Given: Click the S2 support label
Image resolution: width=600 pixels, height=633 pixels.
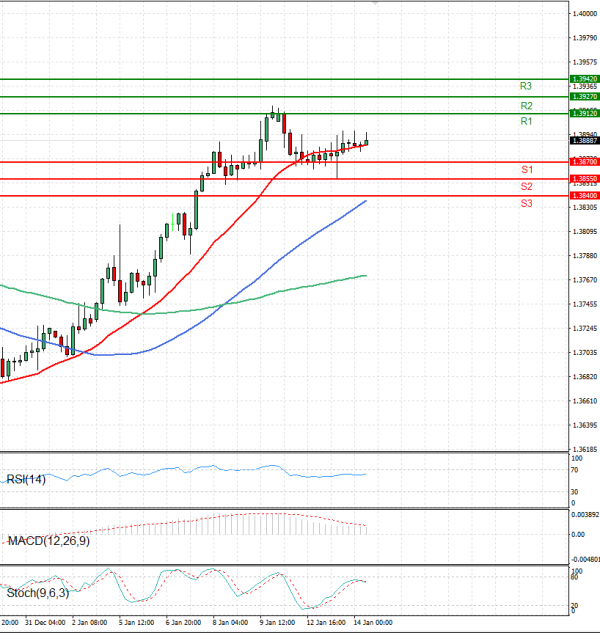Looking at the screenshot, I should [x=525, y=187].
